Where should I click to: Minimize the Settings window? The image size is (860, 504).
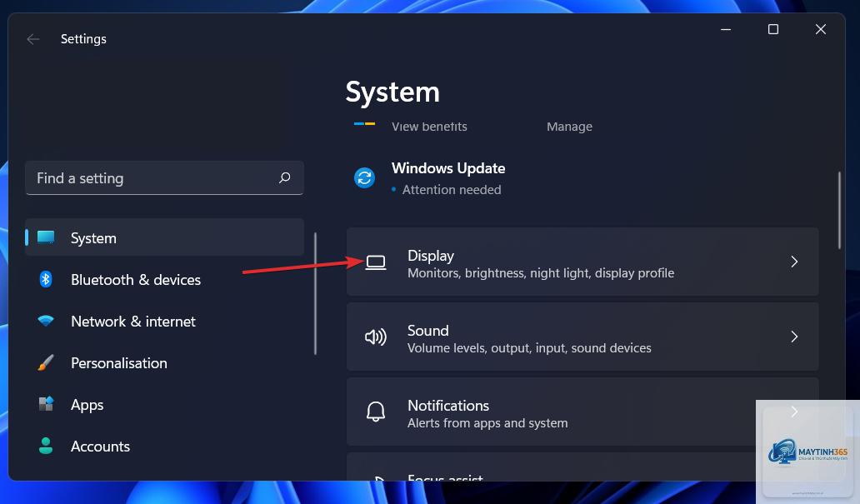point(726,29)
